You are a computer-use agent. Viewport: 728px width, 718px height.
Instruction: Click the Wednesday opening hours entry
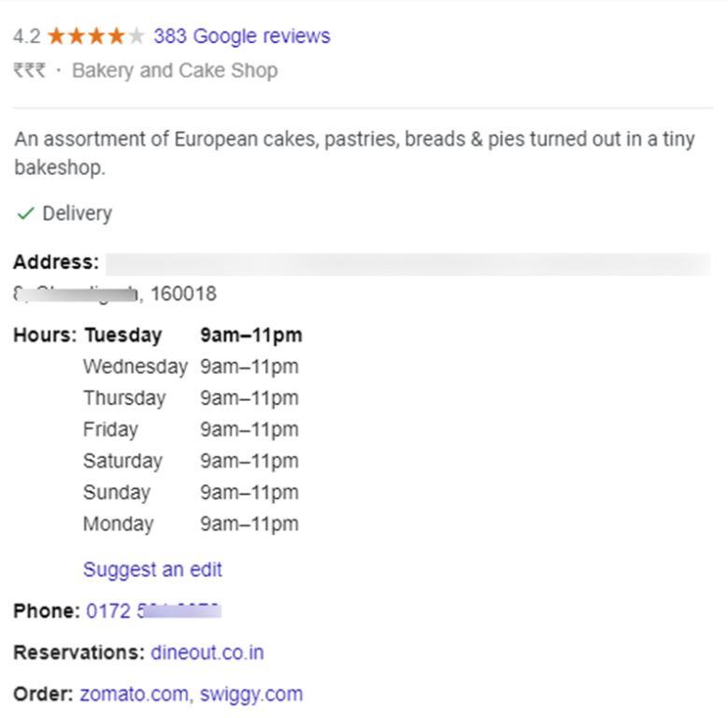(x=191, y=366)
